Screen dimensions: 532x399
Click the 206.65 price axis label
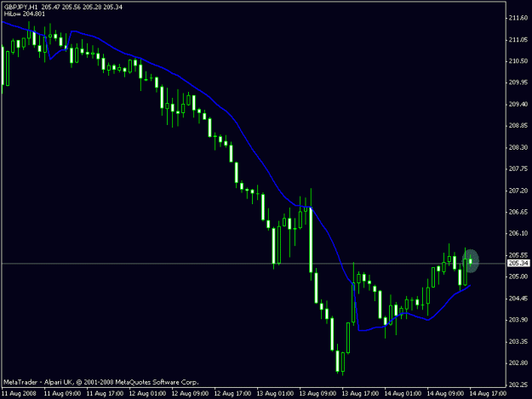click(518, 212)
